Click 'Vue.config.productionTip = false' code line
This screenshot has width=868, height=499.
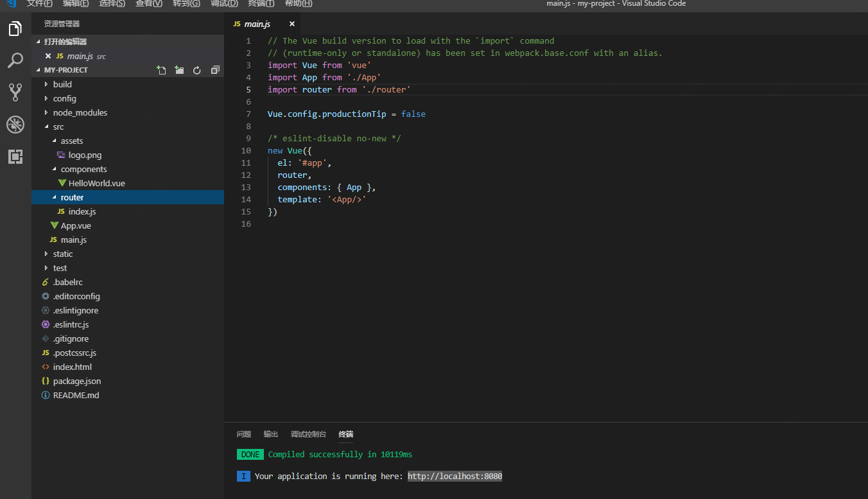tap(347, 114)
